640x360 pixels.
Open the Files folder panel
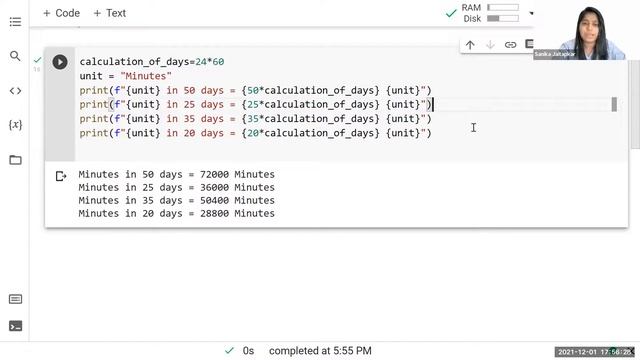15,160
